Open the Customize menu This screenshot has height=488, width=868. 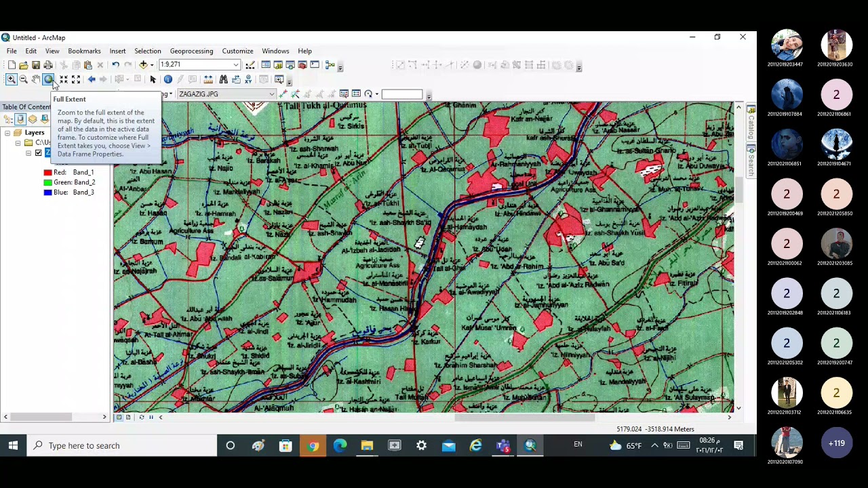pos(237,51)
